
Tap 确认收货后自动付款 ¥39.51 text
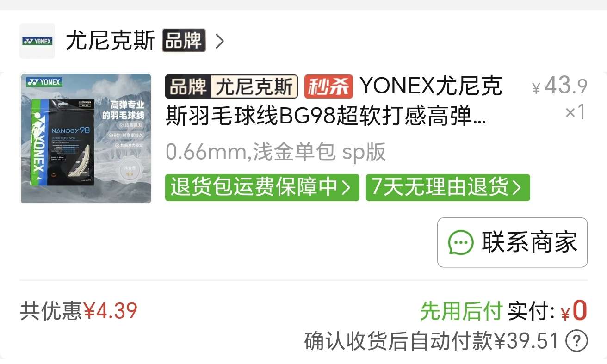[x=432, y=342]
